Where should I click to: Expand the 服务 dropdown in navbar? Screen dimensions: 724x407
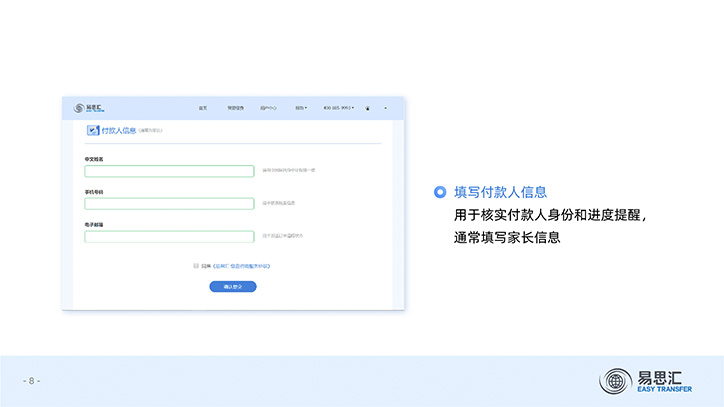(x=301, y=107)
